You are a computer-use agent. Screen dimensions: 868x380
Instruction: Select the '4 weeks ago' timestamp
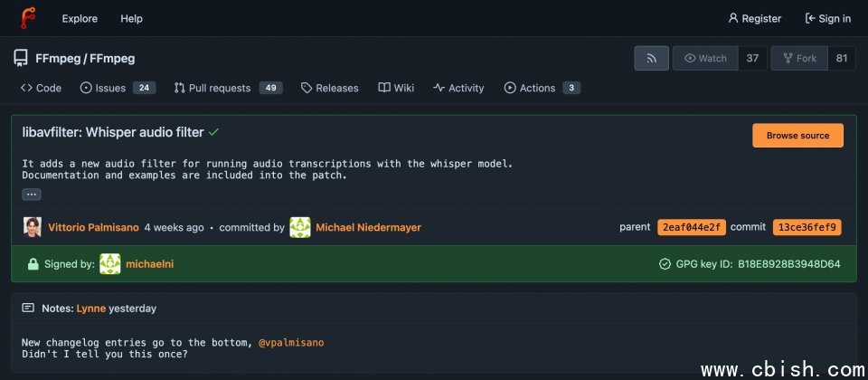[x=174, y=227]
